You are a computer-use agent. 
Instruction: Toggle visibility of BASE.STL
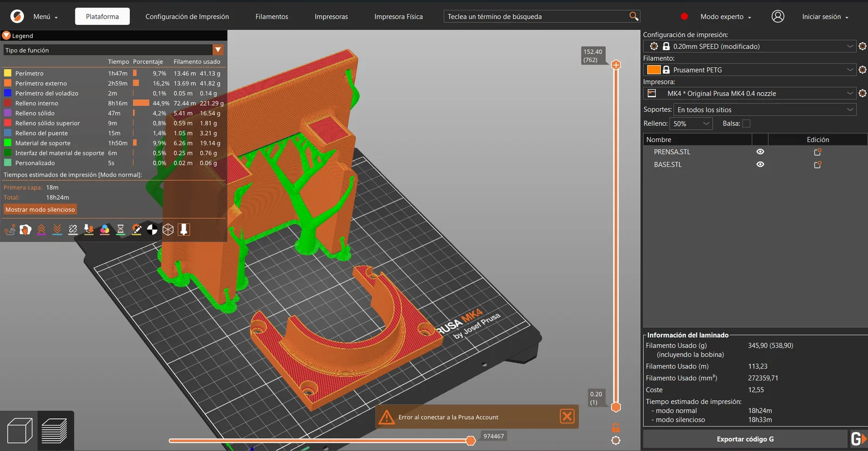tap(760, 164)
